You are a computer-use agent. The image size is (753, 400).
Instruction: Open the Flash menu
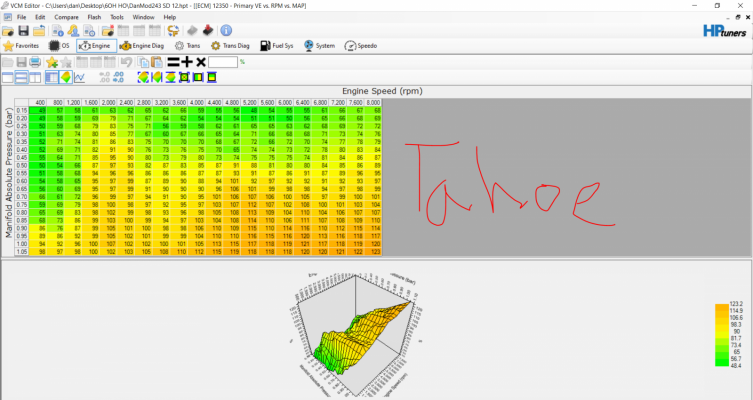(x=94, y=17)
